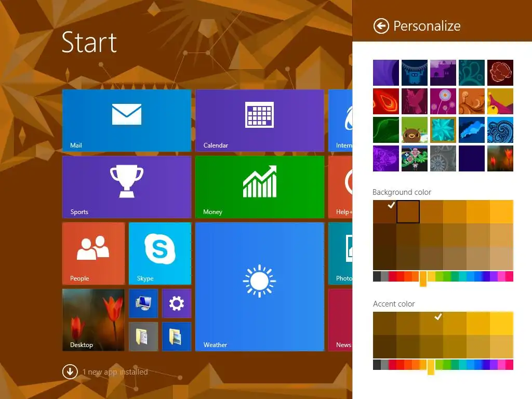The height and width of the screenshot is (399, 532).
Task: Pick the outlined brown background color swatch
Action: click(408, 212)
